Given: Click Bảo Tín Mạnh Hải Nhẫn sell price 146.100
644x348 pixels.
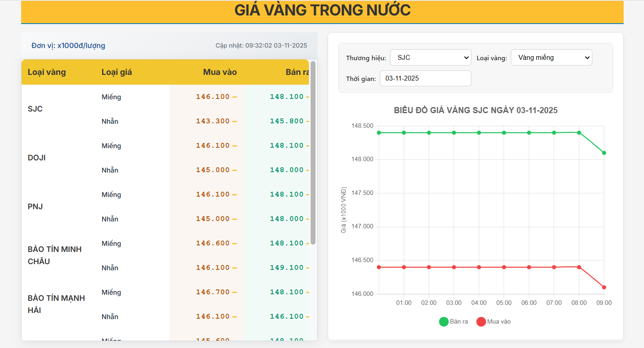Looking at the screenshot, I should point(287,317).
